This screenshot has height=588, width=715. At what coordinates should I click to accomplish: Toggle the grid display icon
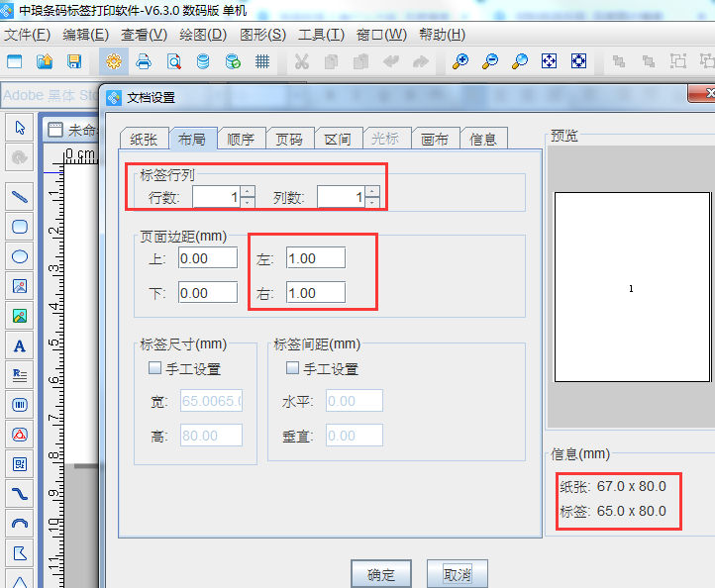[262, 61]
